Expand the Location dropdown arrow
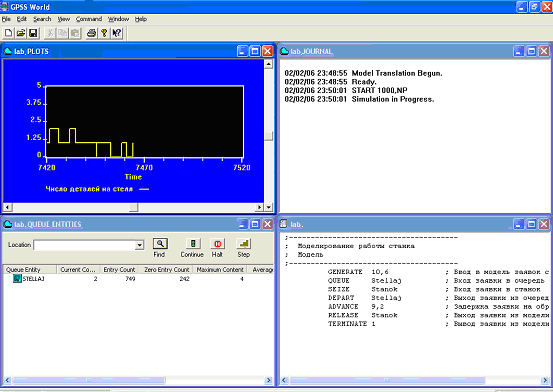Image resolution: width=553 pixels, height=392 pixels. click(x=140, y=245)
